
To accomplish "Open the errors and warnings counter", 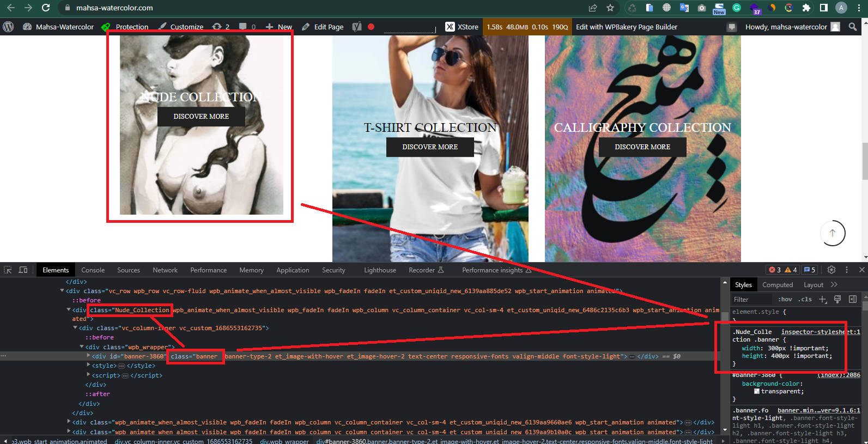I will coord(783,270).
